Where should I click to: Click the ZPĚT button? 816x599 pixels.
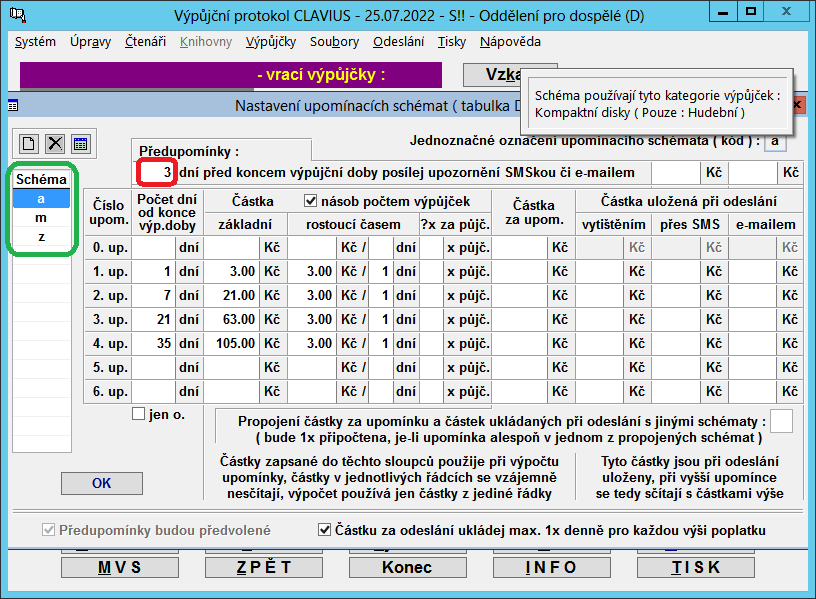(264, 567)
